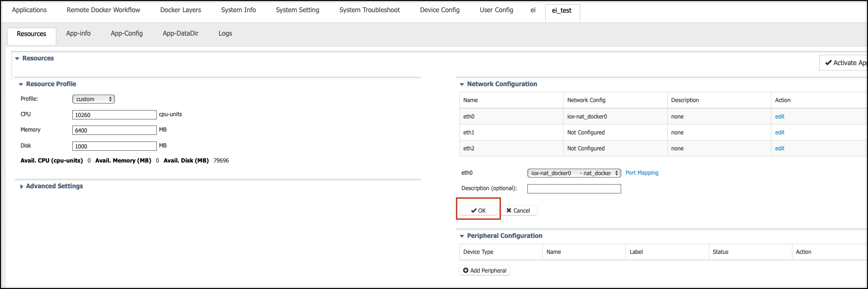Screen dimensions: 868x289
Task: Open Device Config tab
Action: [440, 10]
